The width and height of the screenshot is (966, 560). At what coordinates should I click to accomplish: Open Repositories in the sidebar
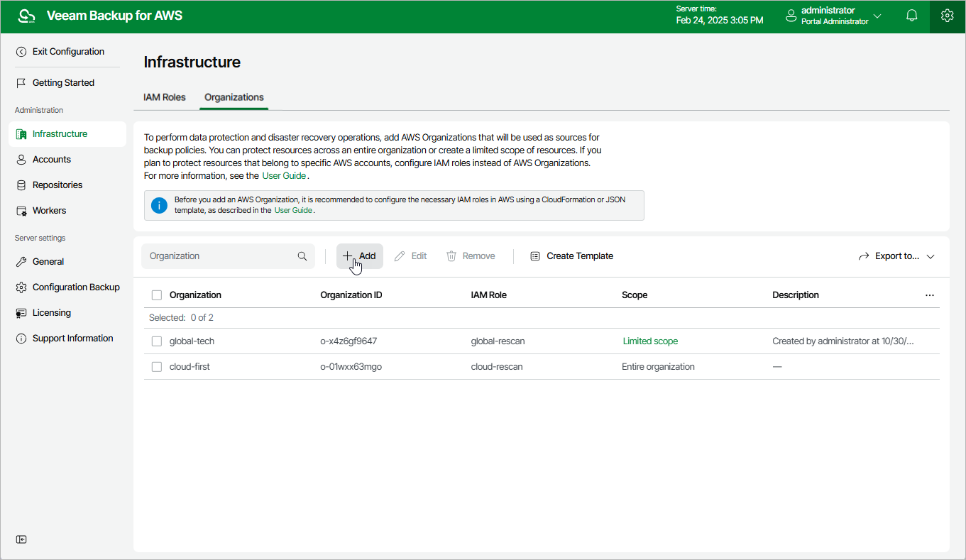point(57,185)
